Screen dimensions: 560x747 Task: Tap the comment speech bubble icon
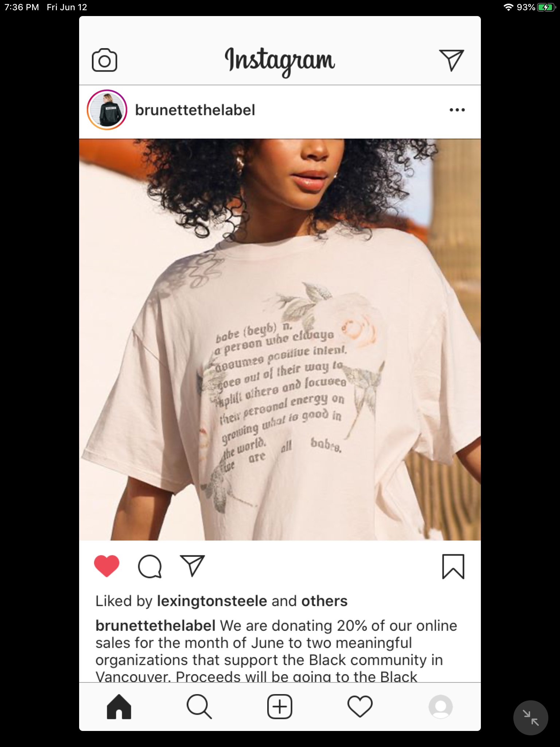149,566
